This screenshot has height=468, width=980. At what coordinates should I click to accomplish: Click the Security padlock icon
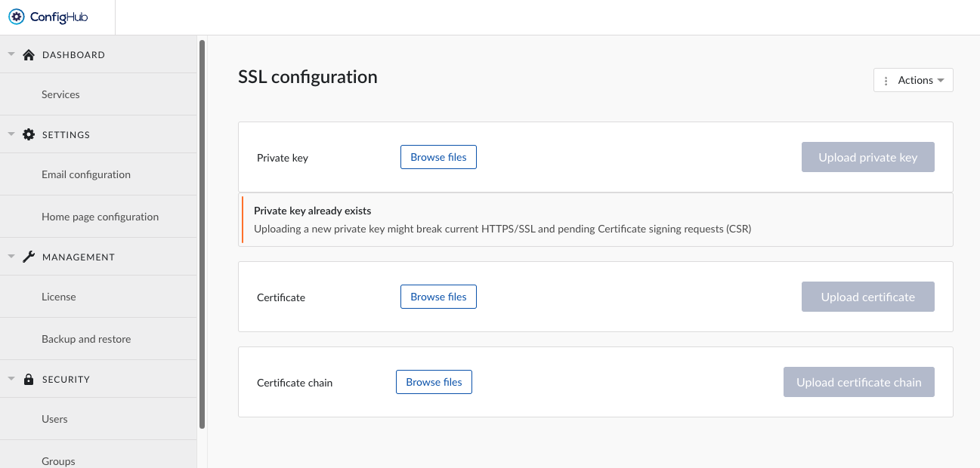point(29,380)
